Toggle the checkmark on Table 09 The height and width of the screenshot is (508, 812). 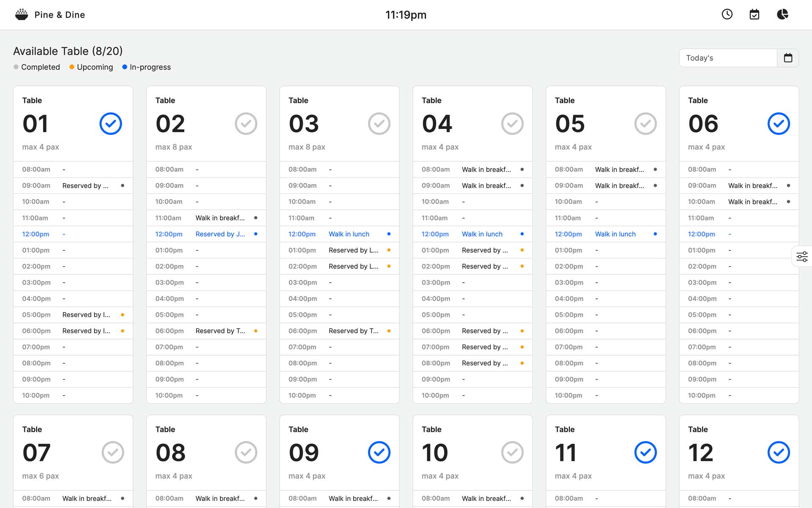click(379, 453)
